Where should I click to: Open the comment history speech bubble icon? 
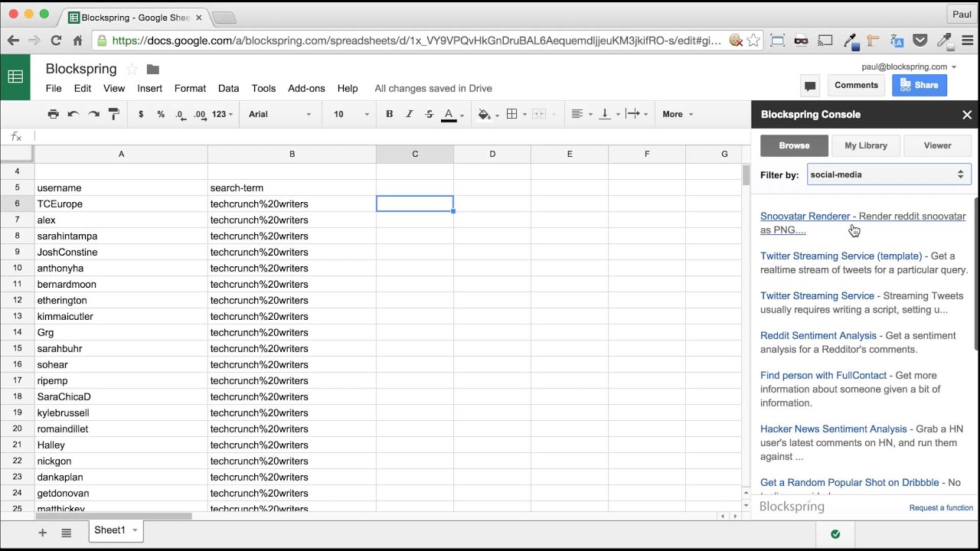[x=809, y=86]
